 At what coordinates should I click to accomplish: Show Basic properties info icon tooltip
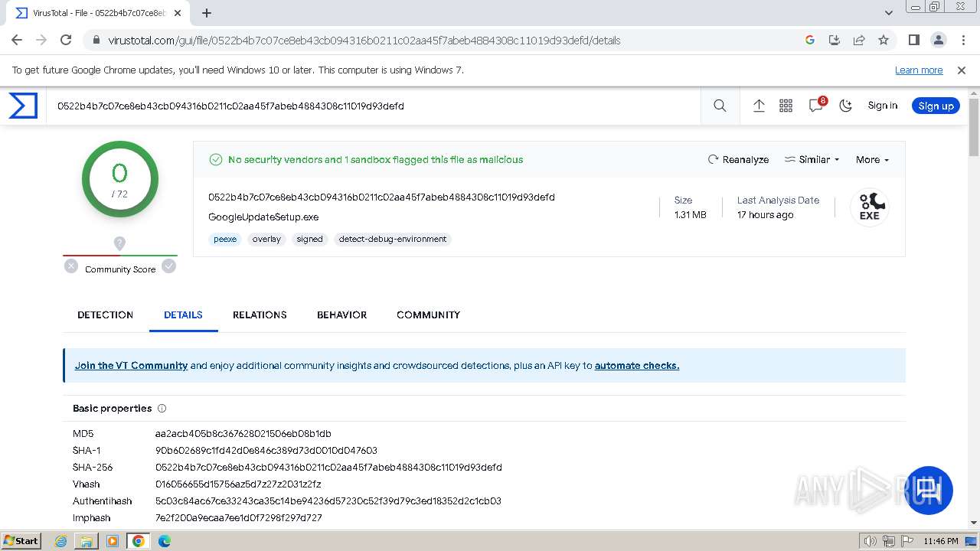click(162, 409)
